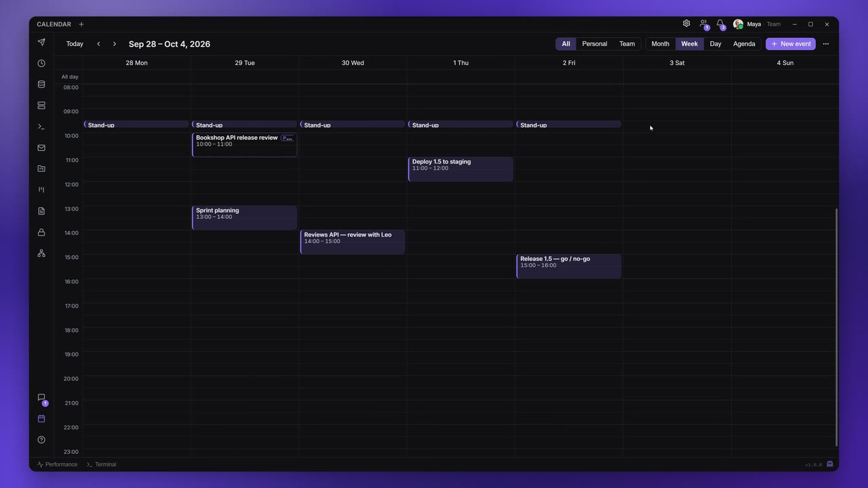Open the Release 1.5 go / no-go event
The image size is (868, 488).
click(x=568, y=266)
